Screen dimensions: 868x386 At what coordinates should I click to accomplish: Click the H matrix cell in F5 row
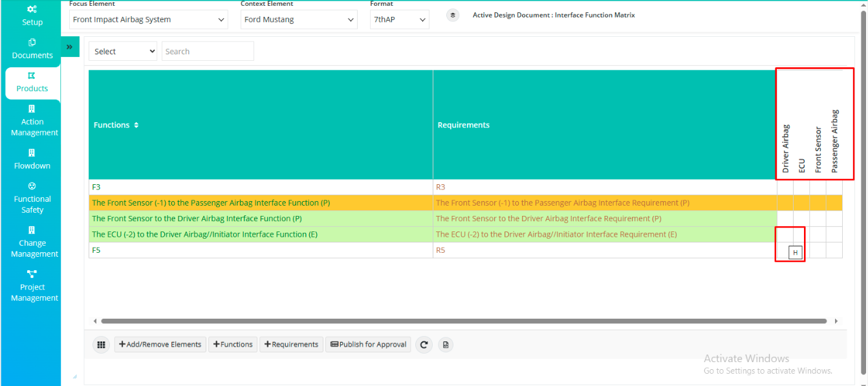click(795, 252)
